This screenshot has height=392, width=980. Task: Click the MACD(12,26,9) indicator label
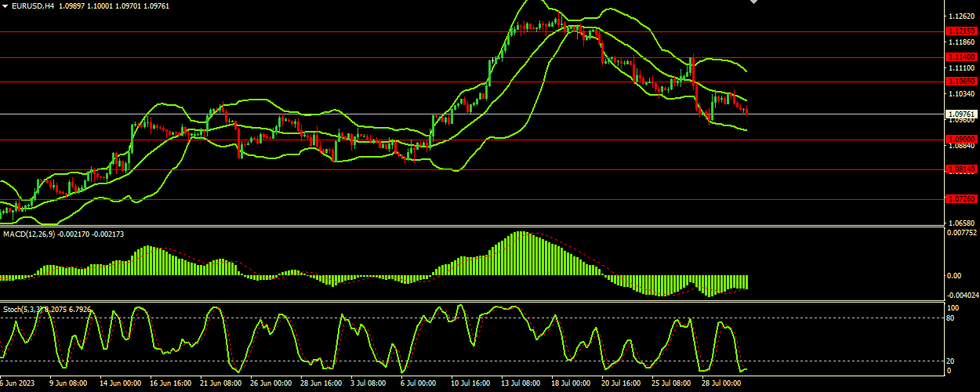pyautogui.click(x=29, y=234)
